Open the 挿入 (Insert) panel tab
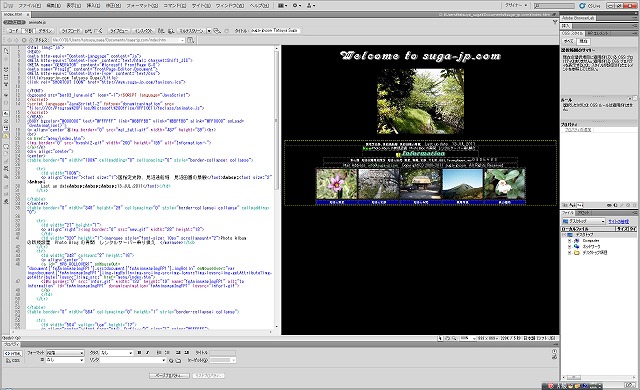The image size is (640, 390). pyautogui.click(x=566, y=26)
